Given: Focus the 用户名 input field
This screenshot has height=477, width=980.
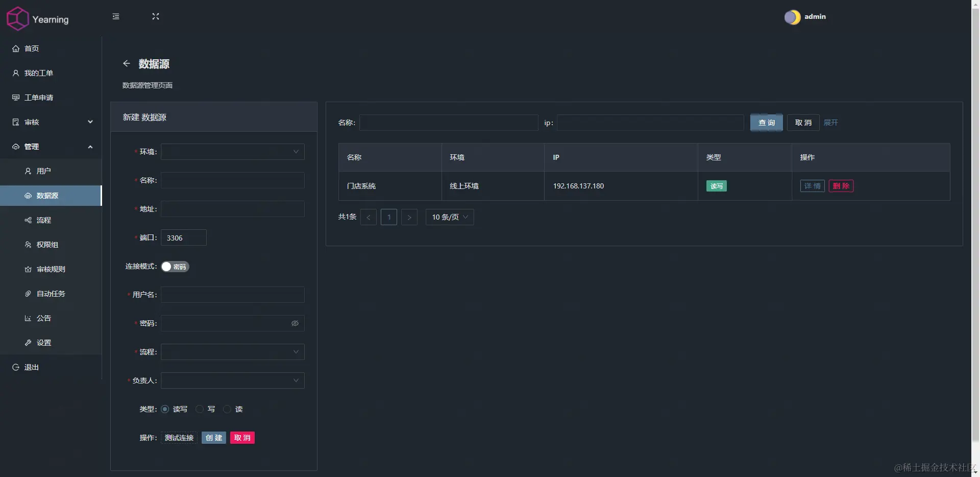Looking at the screenshot, I should click(233, 295).
